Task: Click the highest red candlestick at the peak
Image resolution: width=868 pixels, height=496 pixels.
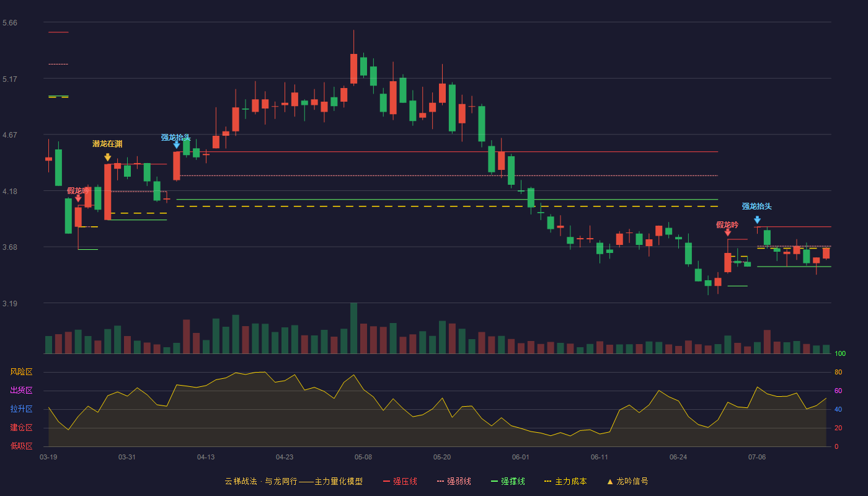Action: coord(353,68)
